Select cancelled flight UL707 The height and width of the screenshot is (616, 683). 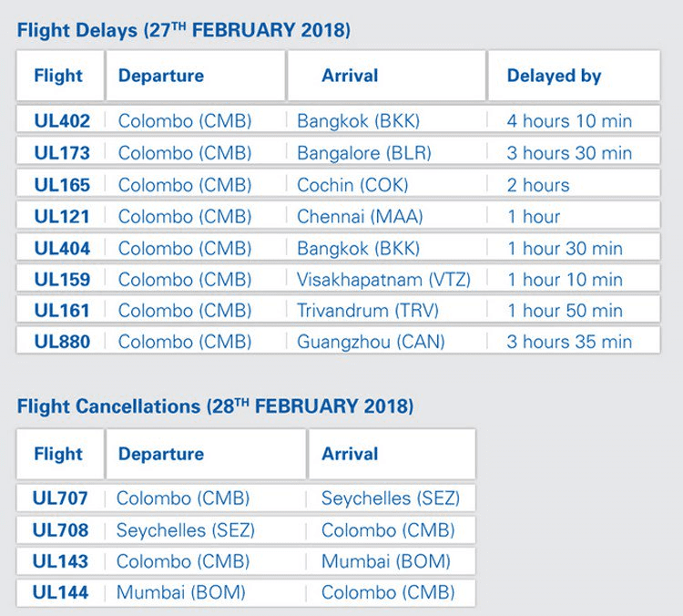point(60,498)
